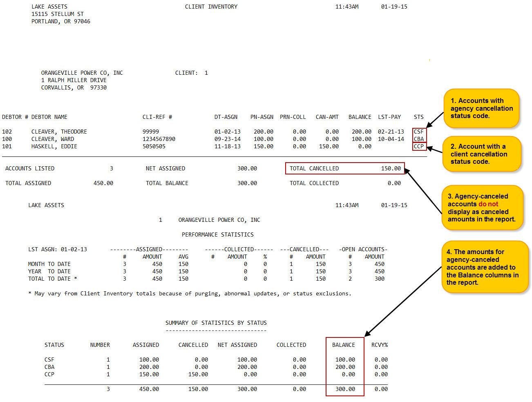Click the CSF status code for Theodore Cleaver
Image resolution: width=532 pixels, height=402 pixels.
419,132
